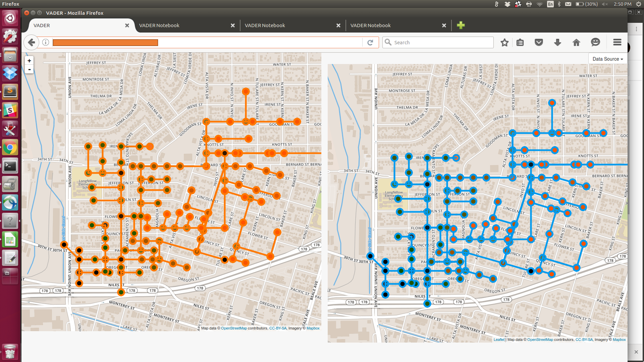The height and width of the screenshot is (362, 644).
Task: Toggle Bluetooth from the status bar
Action: click(559, 4)
